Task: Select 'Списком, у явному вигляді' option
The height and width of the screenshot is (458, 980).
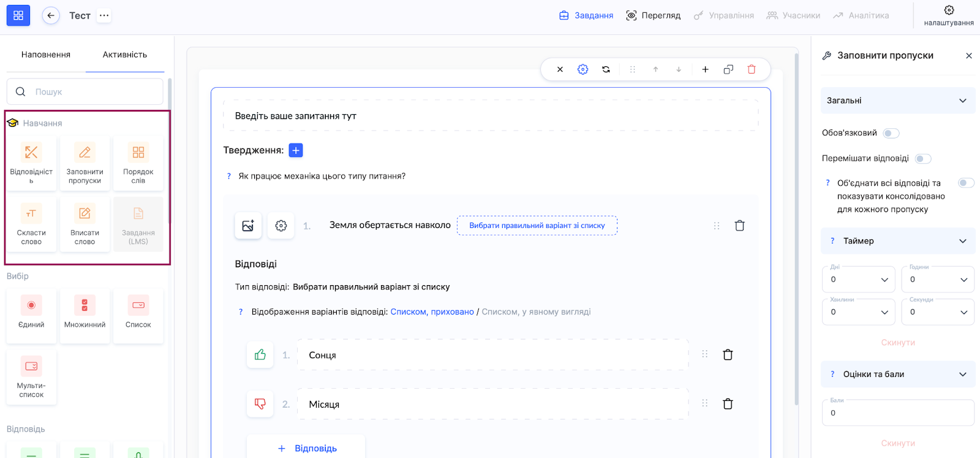Action: (x=536, y=312)
